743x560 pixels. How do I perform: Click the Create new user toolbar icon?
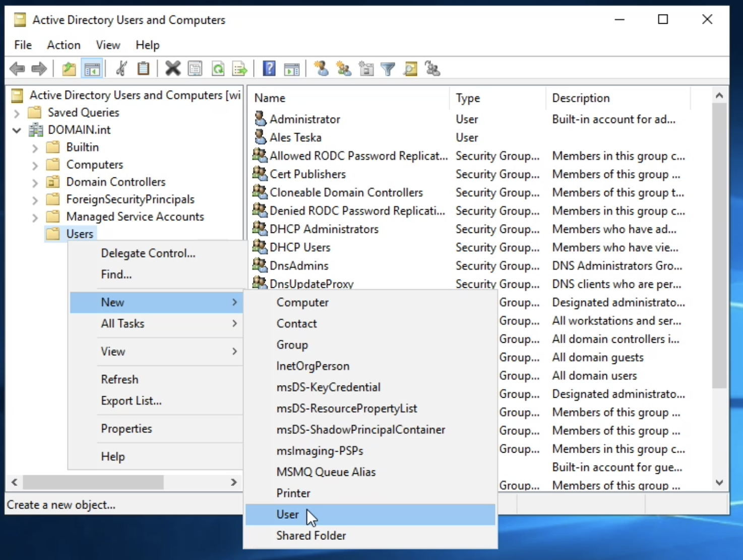[321, 69]
